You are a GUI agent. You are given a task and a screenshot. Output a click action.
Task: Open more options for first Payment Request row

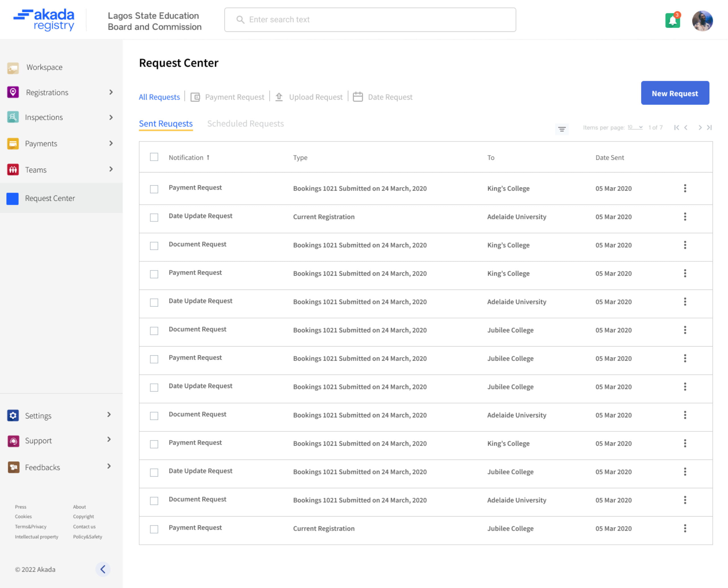tap(685, 188)
